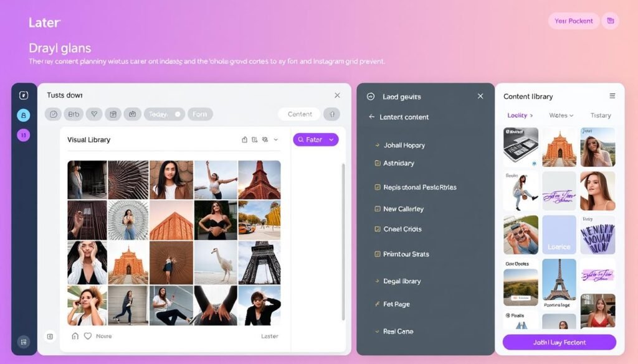
Task: Toggle the switch inside the Today pill
Action: [x=176, y=114]
